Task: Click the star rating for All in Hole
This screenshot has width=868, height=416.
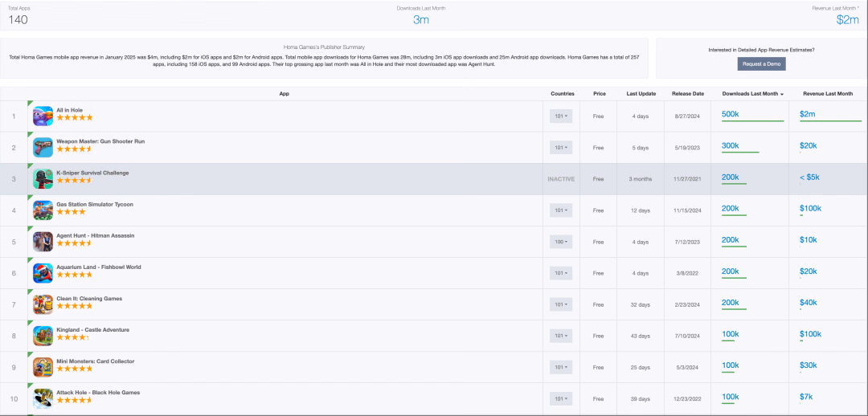Action: click(x=74, y=118)
